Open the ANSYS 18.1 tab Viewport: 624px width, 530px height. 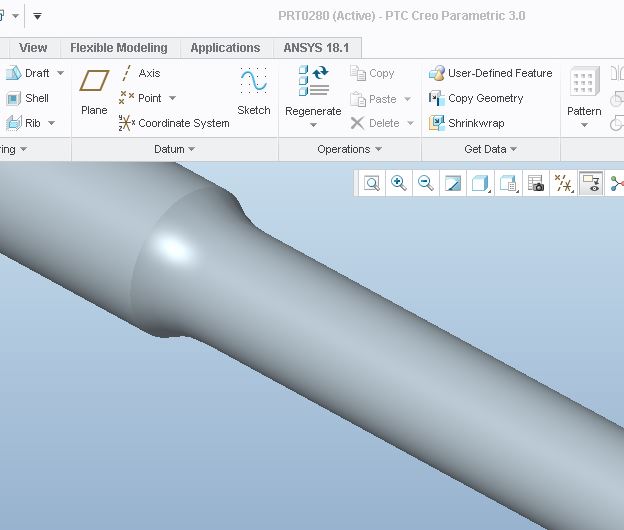316,48
